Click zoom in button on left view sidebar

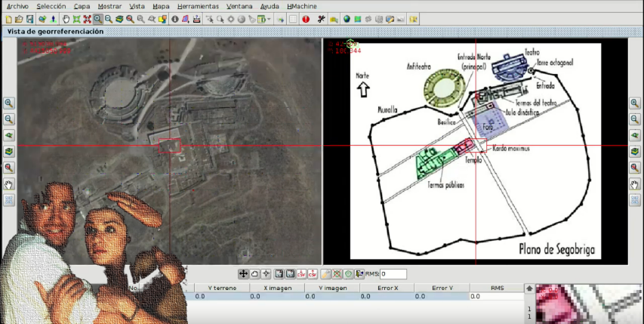9,103
